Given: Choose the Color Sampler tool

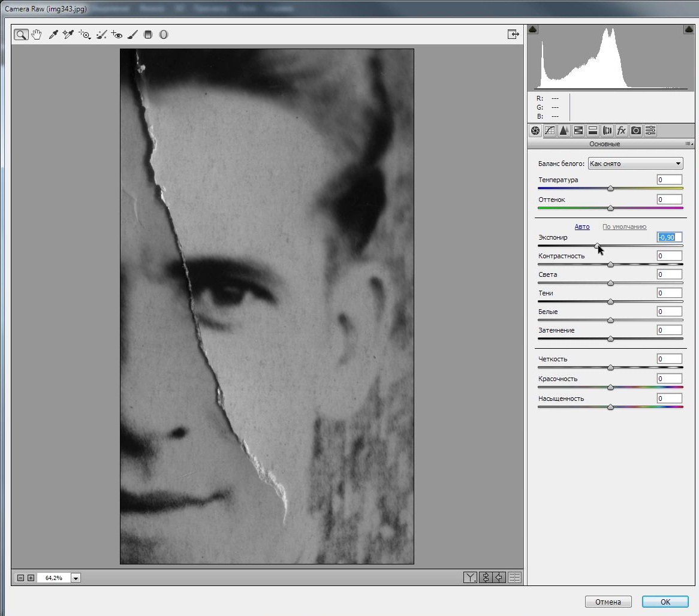Looking at the screenshot, I should [68, 35].
